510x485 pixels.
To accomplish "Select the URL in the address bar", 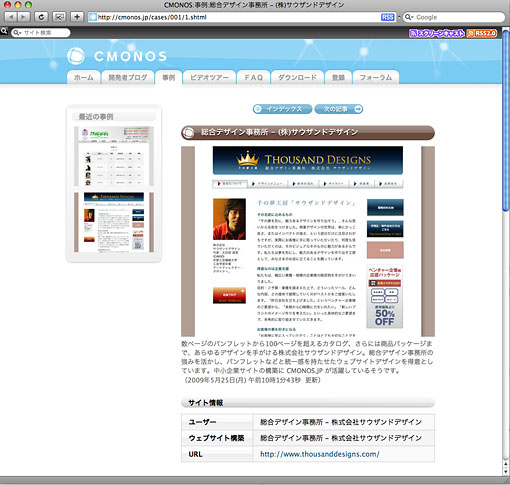I will pyautogui.click(x=152, y=17).
